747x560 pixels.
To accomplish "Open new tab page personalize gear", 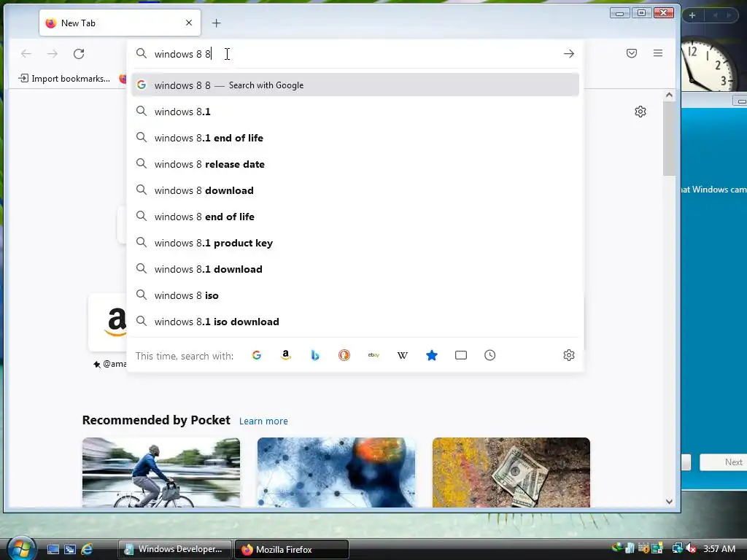I will pyautogui.click(x=640, y=112).
